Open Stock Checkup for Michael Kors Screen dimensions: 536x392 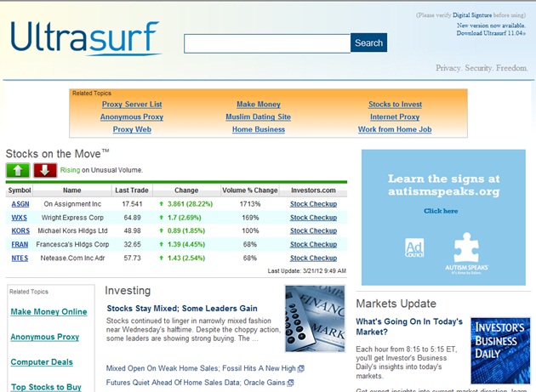coord(313,231)
